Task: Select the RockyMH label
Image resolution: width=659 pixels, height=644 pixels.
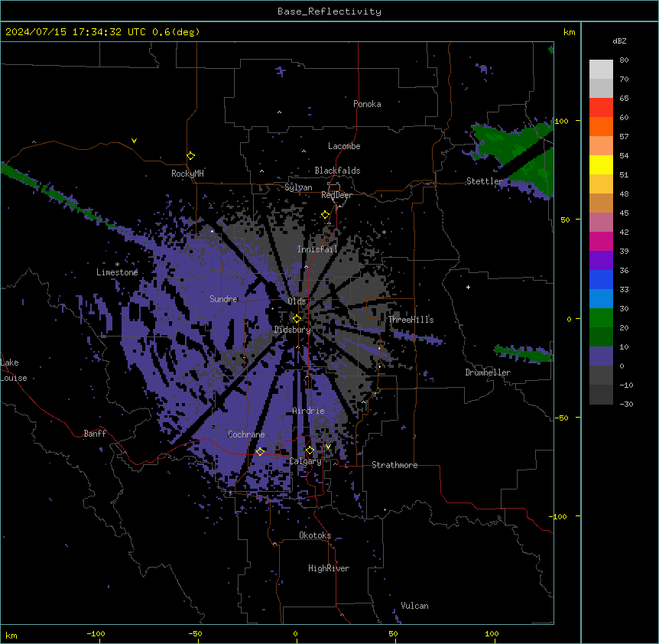Action: [x=187, y=173]
